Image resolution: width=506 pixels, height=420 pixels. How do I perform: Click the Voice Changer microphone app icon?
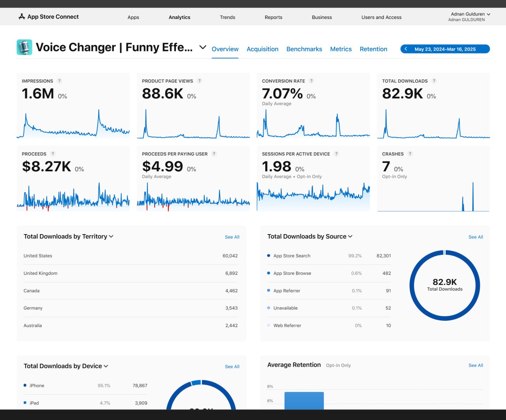pos(25,47)
